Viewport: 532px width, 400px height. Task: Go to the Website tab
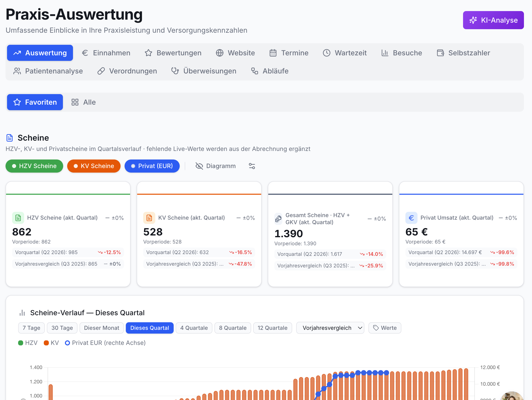coord(235,53)
